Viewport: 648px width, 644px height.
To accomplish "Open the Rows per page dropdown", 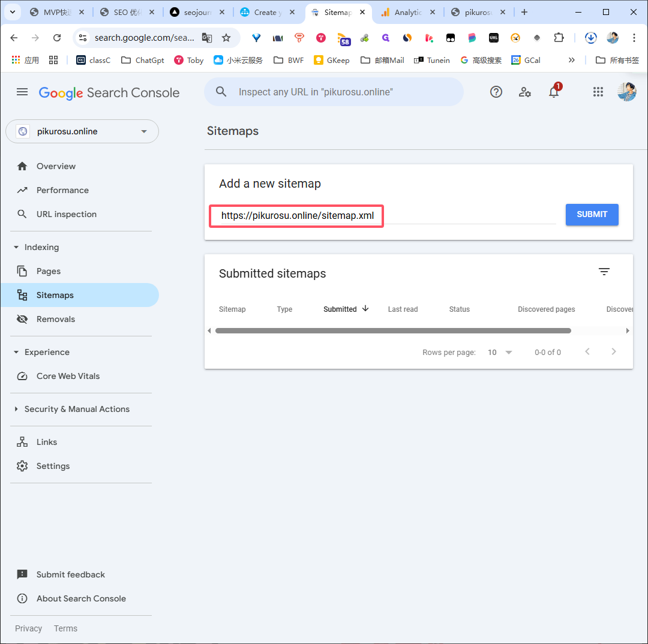I will click(500, 353).
